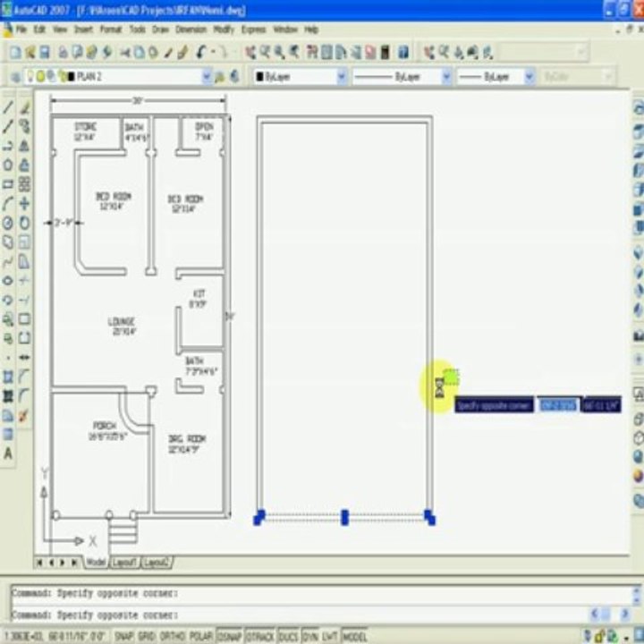The image size is (644, 644).
Task: Open the ByLayer linetype dropdown
Action: point(446,76)
